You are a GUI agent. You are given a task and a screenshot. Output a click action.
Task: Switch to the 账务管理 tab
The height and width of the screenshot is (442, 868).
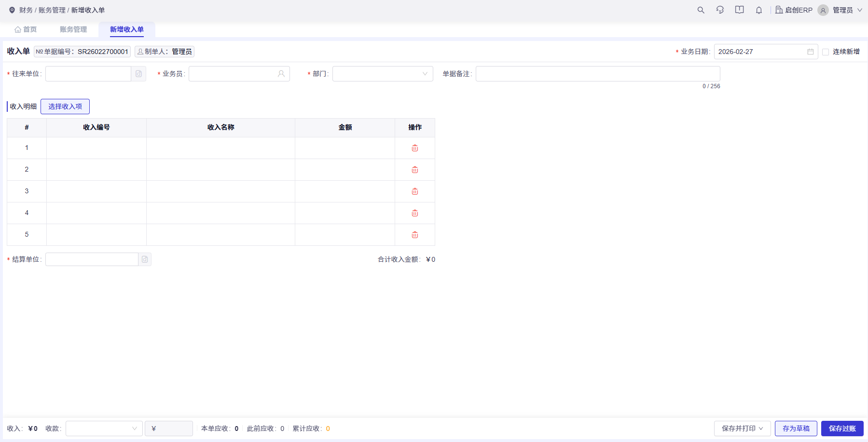pyautogui.click(x=73, y=29)
